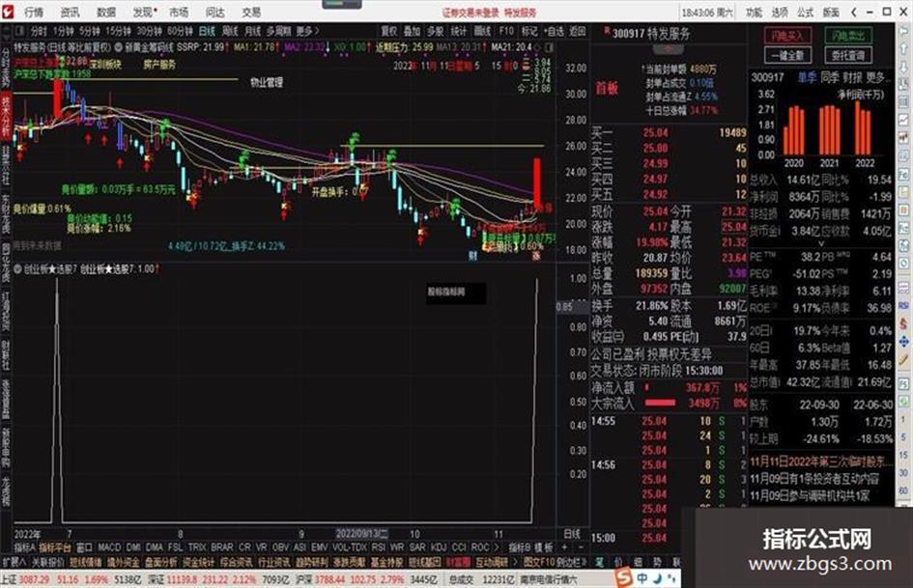Image resolution: width=913 pixels, height=588 pixels.
Task: Open the 交易 menu
Action: (x=251, y=12)
